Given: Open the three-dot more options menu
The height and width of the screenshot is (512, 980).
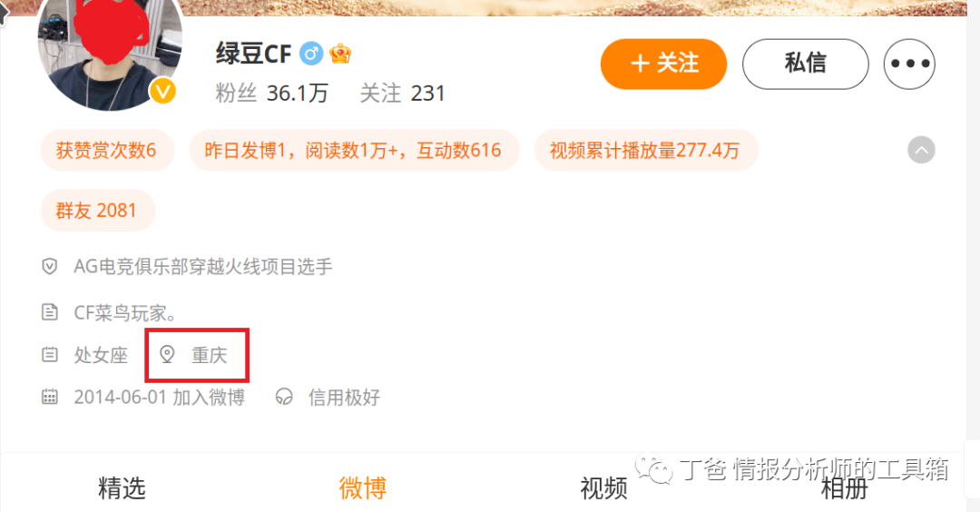Looking at the screenshot, I should click(909, 64).
